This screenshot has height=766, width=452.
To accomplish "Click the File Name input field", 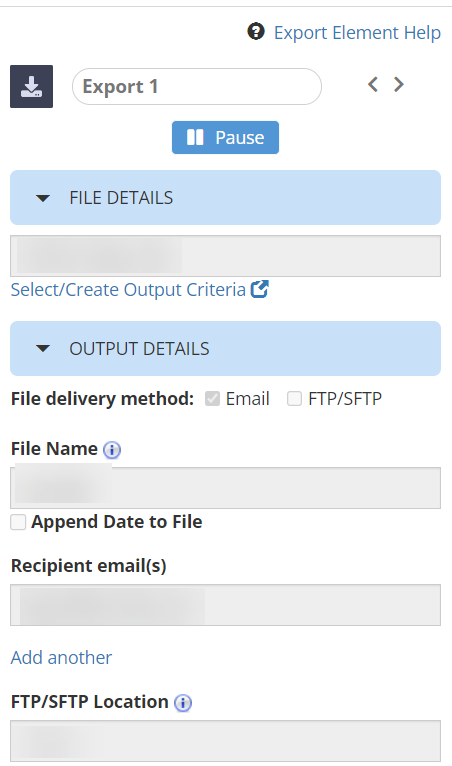I will pos(225,488).
